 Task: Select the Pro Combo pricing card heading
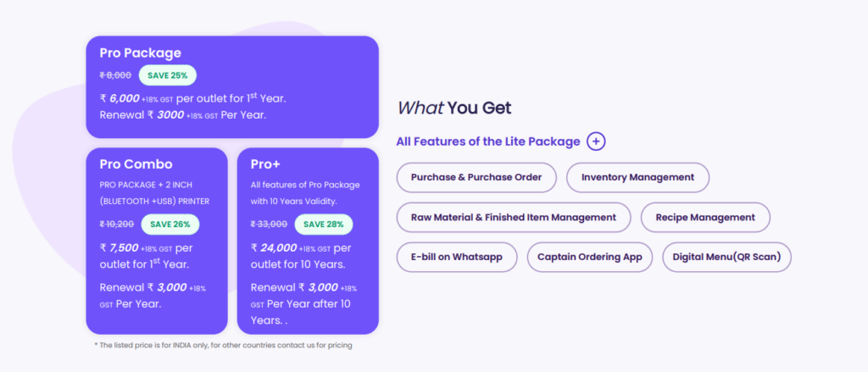pos(136,164)
